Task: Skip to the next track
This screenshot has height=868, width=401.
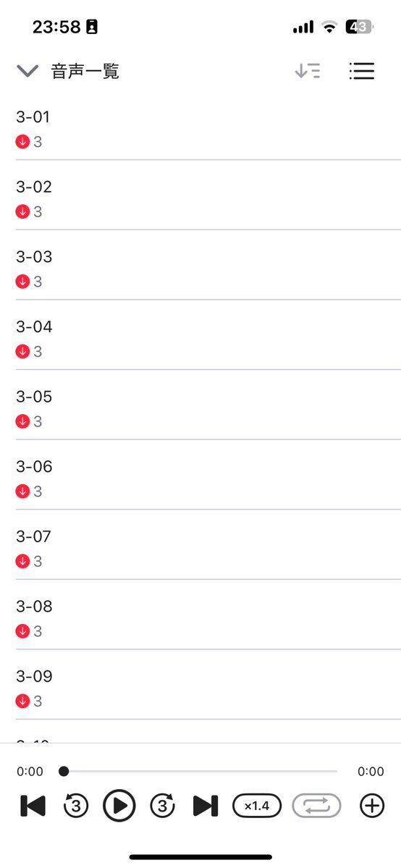Action: 206,806
